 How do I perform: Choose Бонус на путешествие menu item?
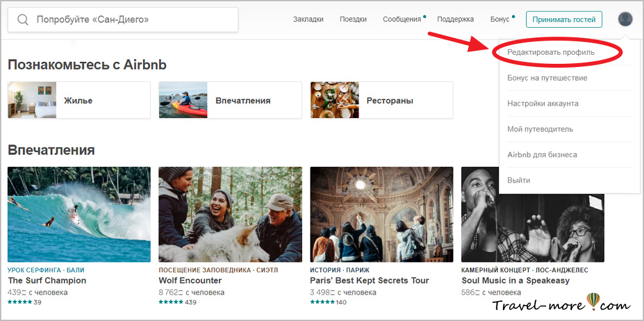(x=547, y=78)
